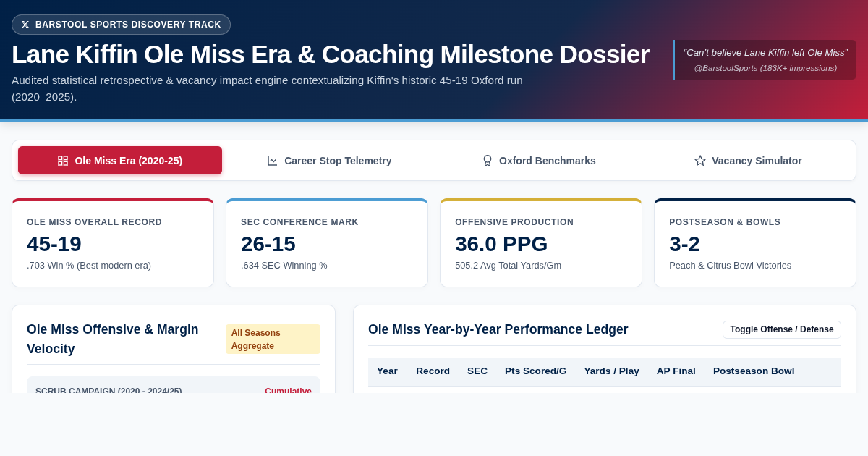The image size is (868, 456).
Task: Open the Ole Miss Era (2020-25) tab
Action: pos(120,161)
